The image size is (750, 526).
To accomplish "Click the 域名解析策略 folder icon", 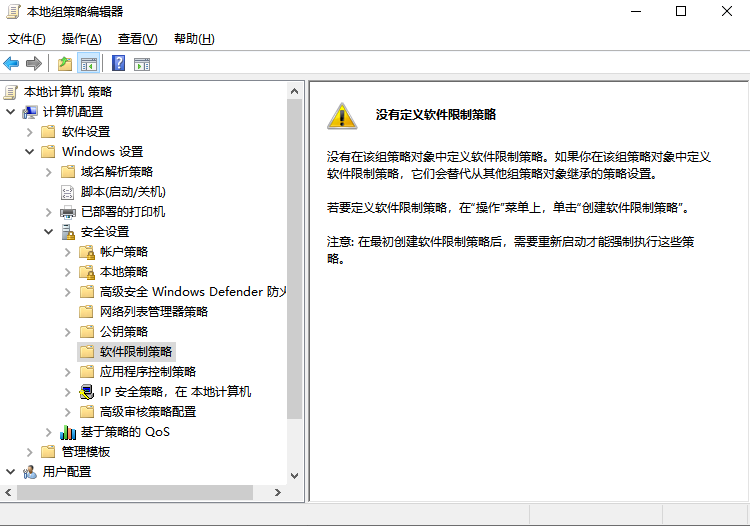I will tap(67, 172).
